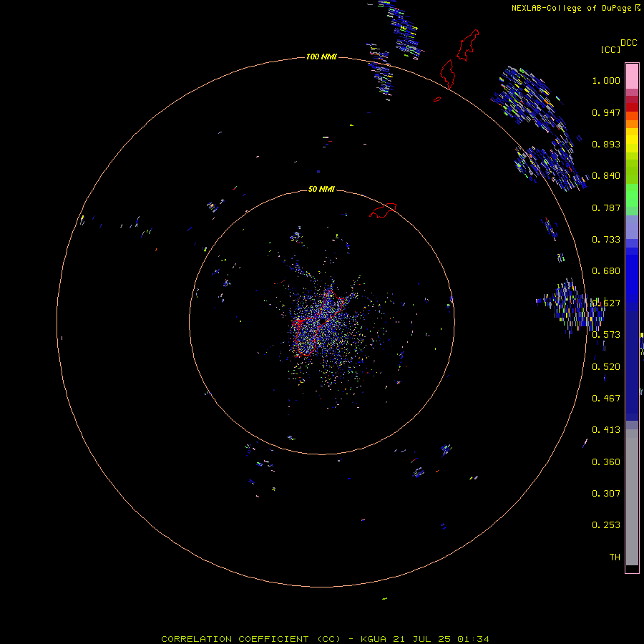This screenshot has width=644, height=644.
Task: Pick the pink swatch at scale top
Action: [632, 77]
